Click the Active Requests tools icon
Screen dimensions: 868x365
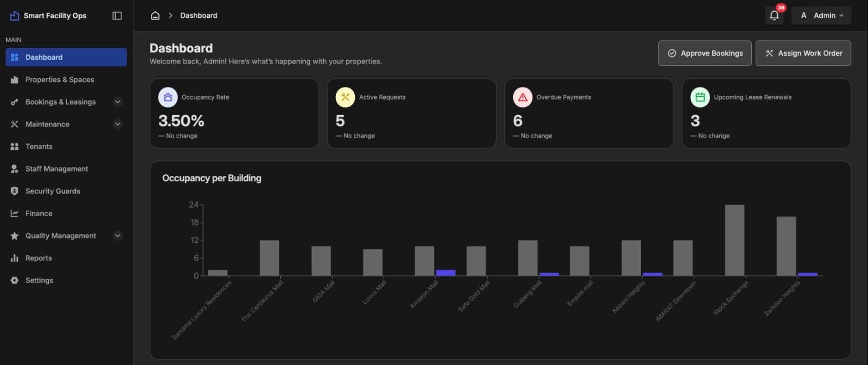click(x=345, y=97)
